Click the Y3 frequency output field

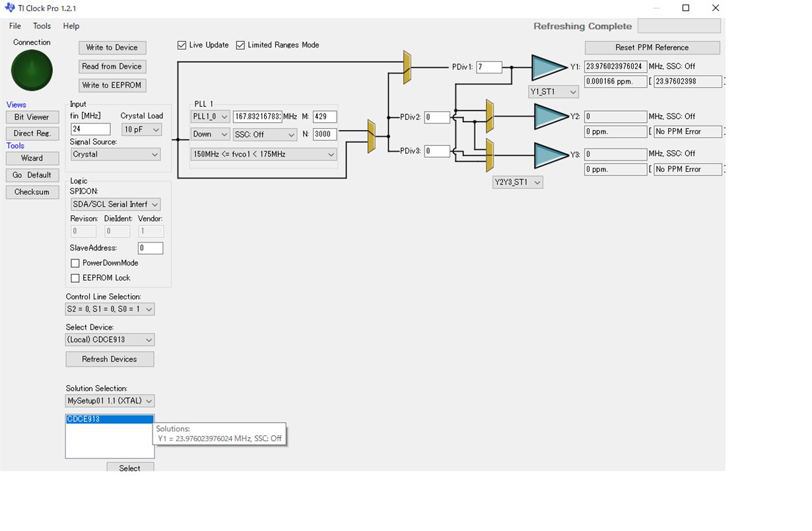pyautogui.click(x=615, y=155)
